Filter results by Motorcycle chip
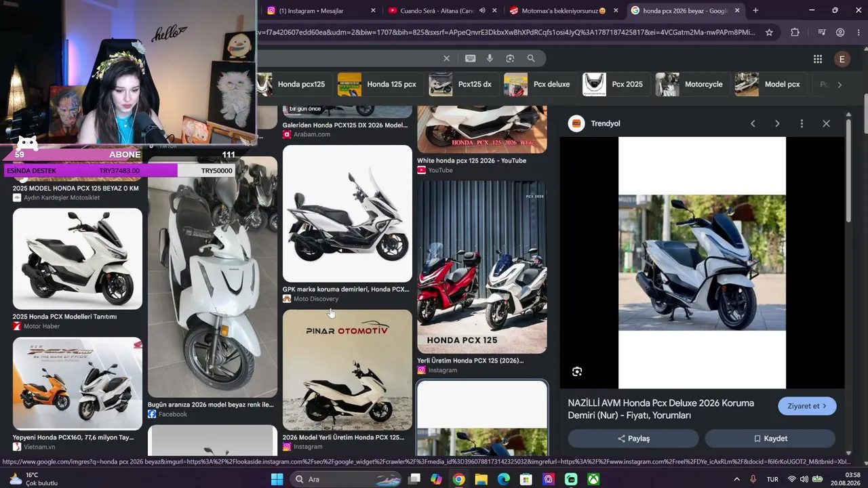 692,85
